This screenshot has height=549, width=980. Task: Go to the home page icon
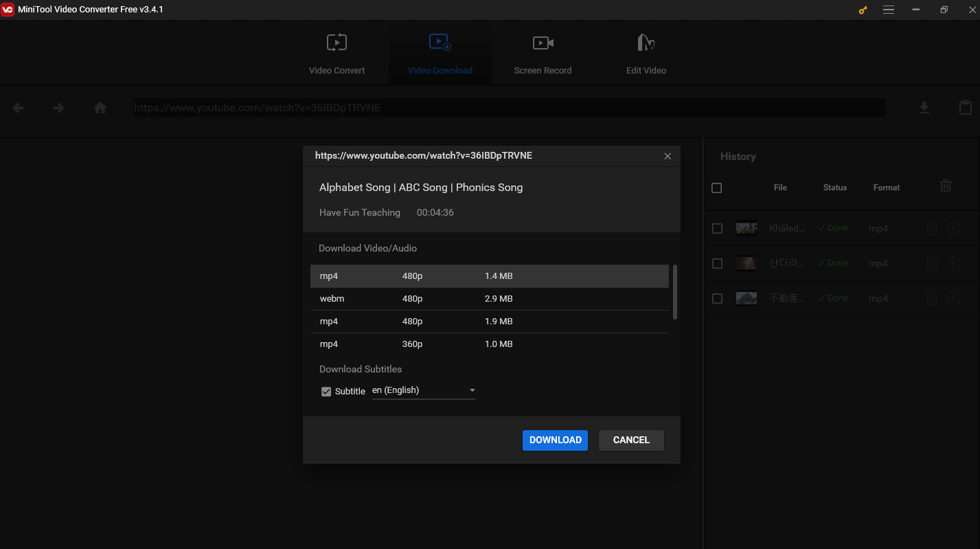pyautogui.click(x=100, y=108)
